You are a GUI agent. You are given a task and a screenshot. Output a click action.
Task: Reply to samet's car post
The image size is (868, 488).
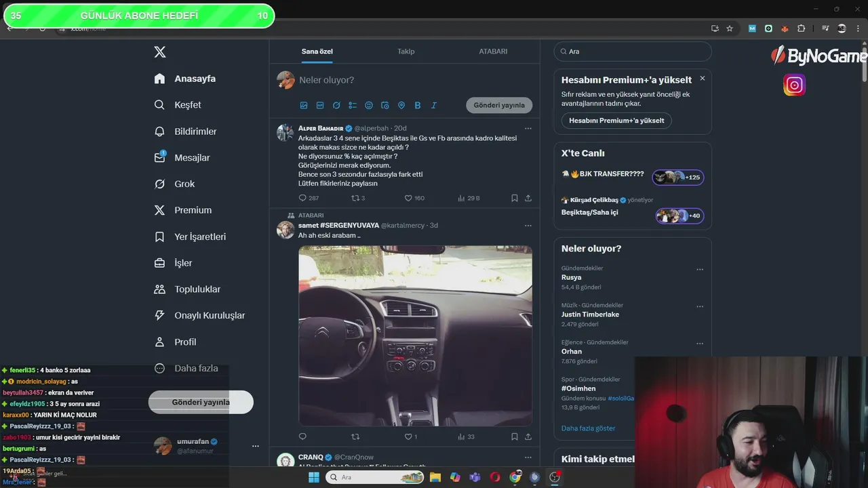(x=302, y=436)
